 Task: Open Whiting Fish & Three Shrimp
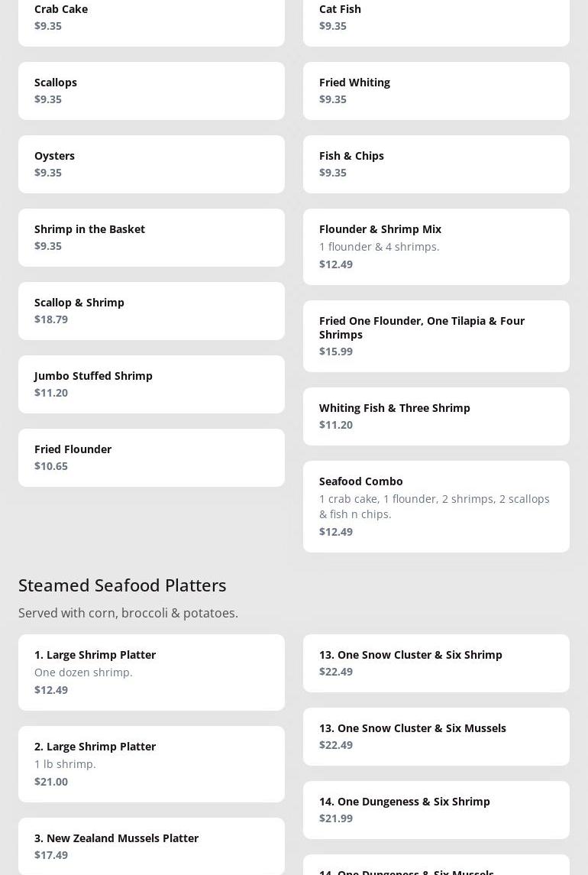436,416
